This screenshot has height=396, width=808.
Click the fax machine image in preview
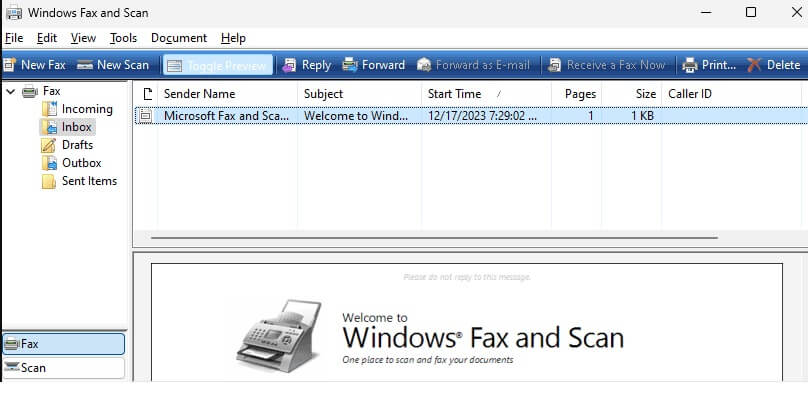(278, 336)
